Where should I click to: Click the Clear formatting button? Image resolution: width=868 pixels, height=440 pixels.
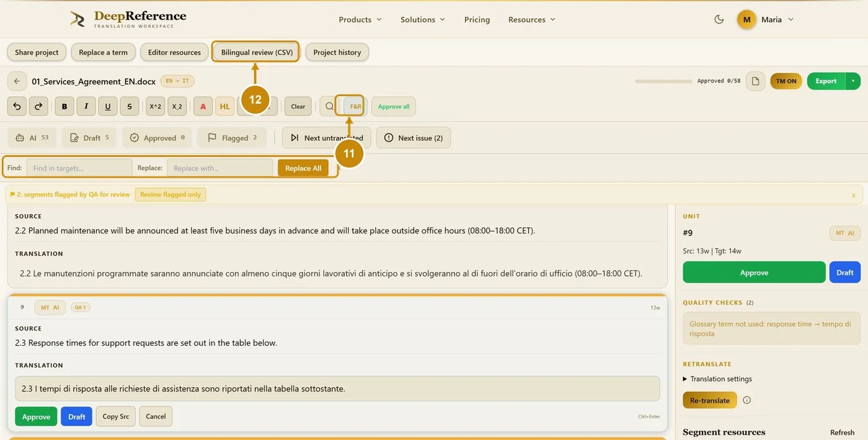click(x=298, y=106)
